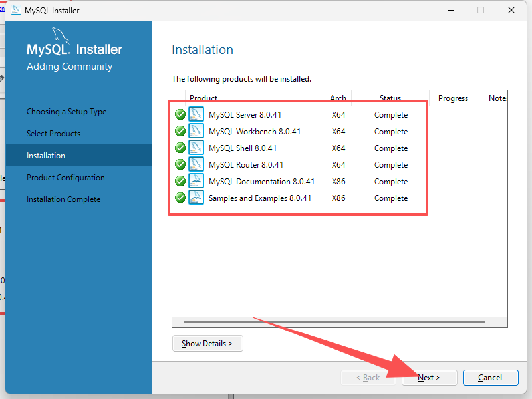
Task: Click green checkmark beside MySQL Server
Action: [x=180, y=114]
